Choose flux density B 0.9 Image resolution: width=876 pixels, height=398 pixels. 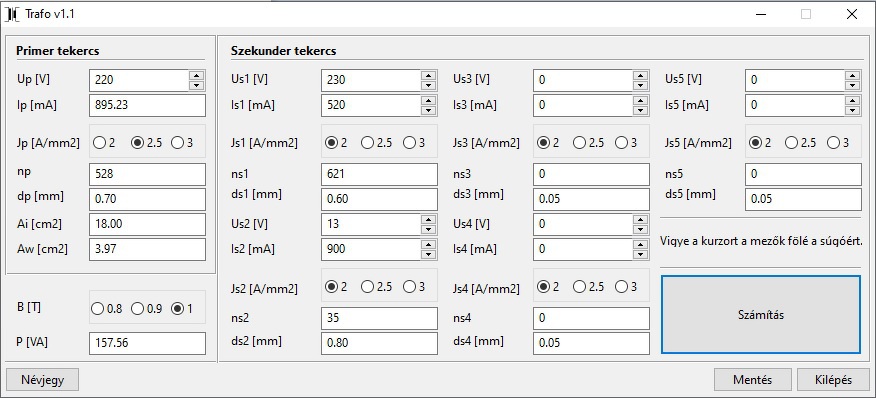[147, 309]
